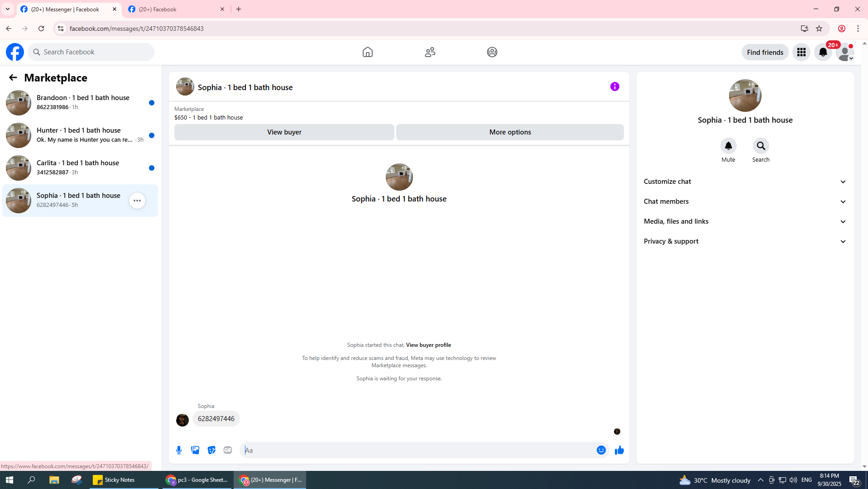The image size is (868, 489).
Task: Bookmark this page with the star
Action: point(819,29)
